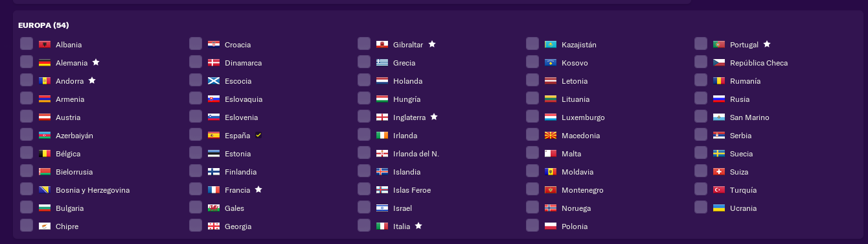The image size is (868, 244).
Task: Toggle the Bélgica checkbox
Action: click(27, 152)
